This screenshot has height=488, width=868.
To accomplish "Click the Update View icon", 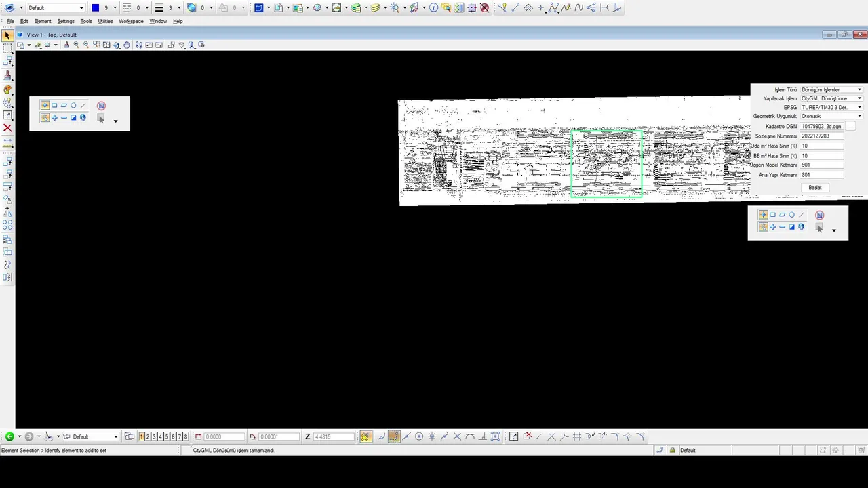I will coord(66,45).
